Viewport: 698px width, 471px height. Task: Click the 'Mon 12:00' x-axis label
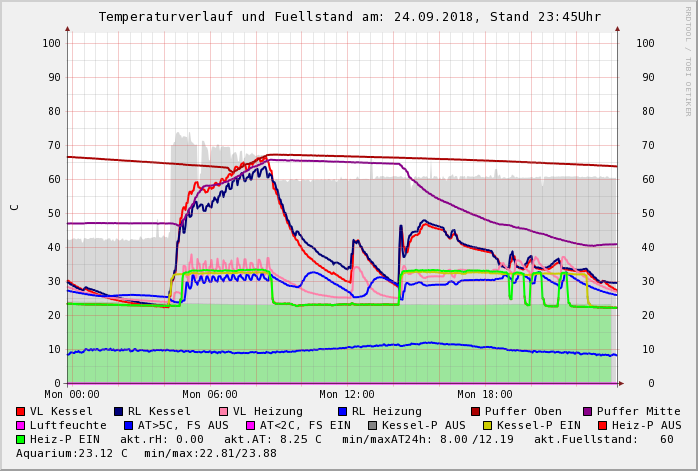click(x=347, y=394)
